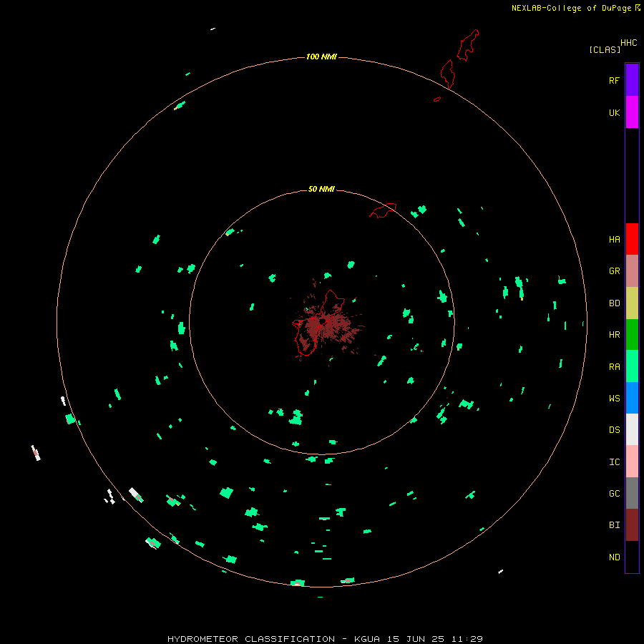Click the ND black legend swatch

click(x=632, y=557)
